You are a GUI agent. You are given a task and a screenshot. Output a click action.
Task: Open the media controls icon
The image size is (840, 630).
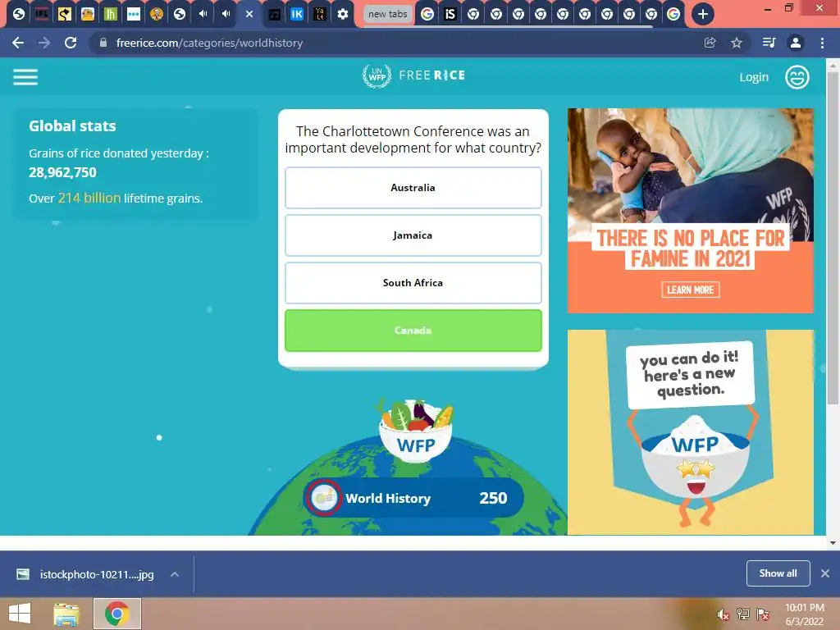point(769,43)
